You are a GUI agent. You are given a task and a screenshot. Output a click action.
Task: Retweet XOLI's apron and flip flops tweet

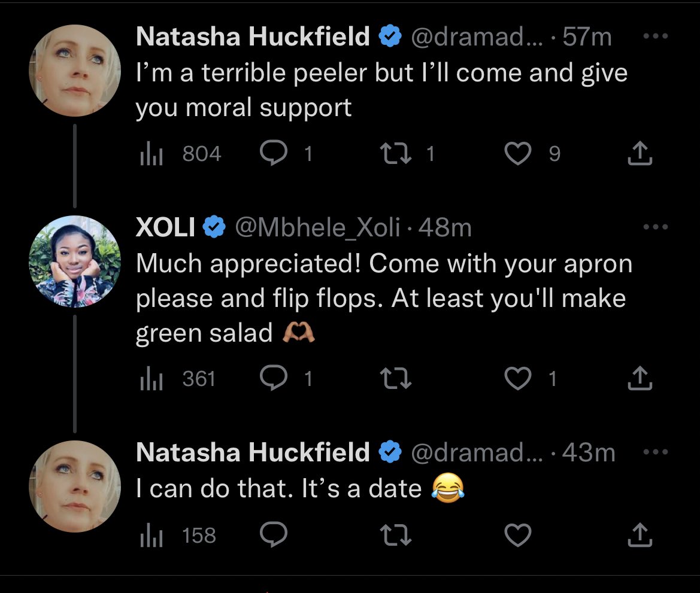click(396, 378)
